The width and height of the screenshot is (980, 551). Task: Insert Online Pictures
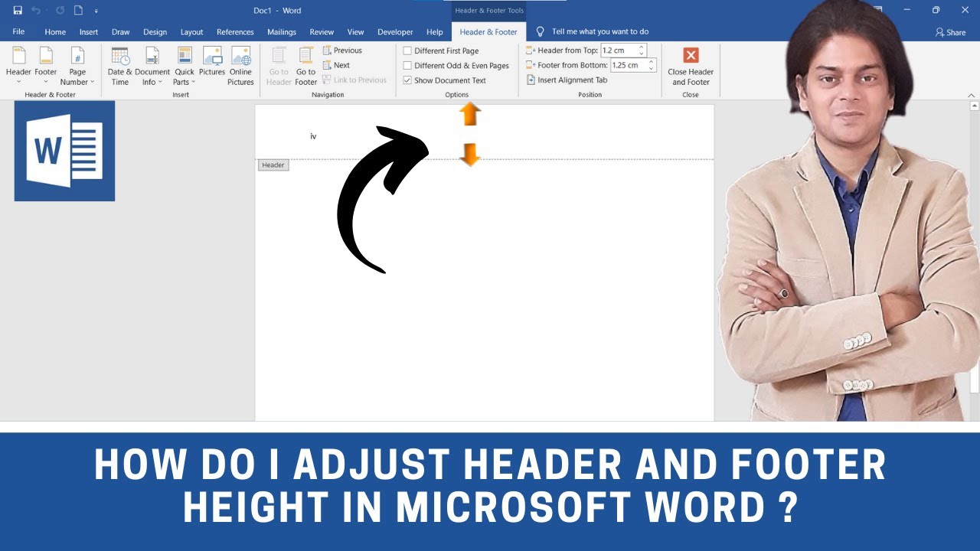240,66
